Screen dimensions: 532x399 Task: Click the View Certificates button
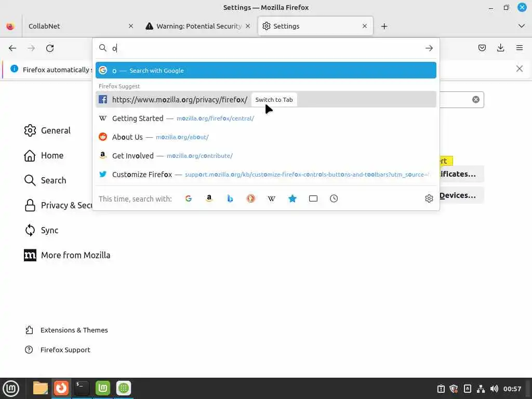(462, 174)
